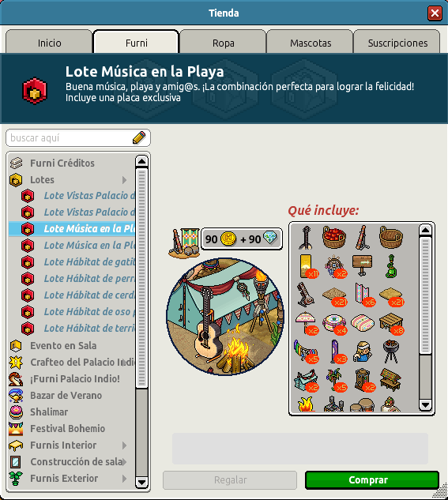Select the apple basket furni icon
The height and width of the screenshot is (500, 448).
pos(334,237)
